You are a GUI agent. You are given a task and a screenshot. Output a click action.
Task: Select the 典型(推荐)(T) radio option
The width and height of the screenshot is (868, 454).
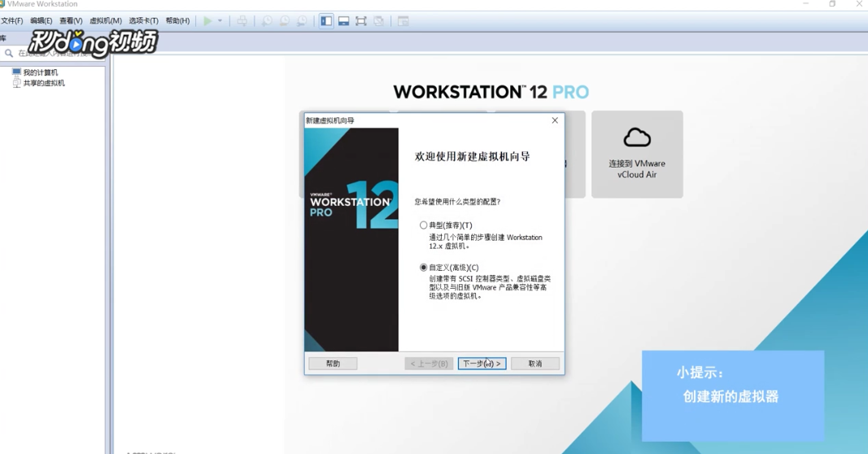tap(424, 225)
